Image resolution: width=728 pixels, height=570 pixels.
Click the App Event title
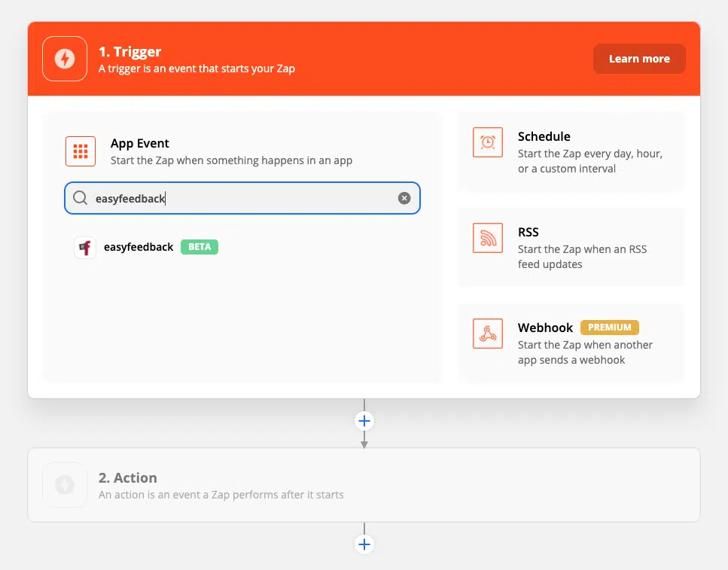140,144
